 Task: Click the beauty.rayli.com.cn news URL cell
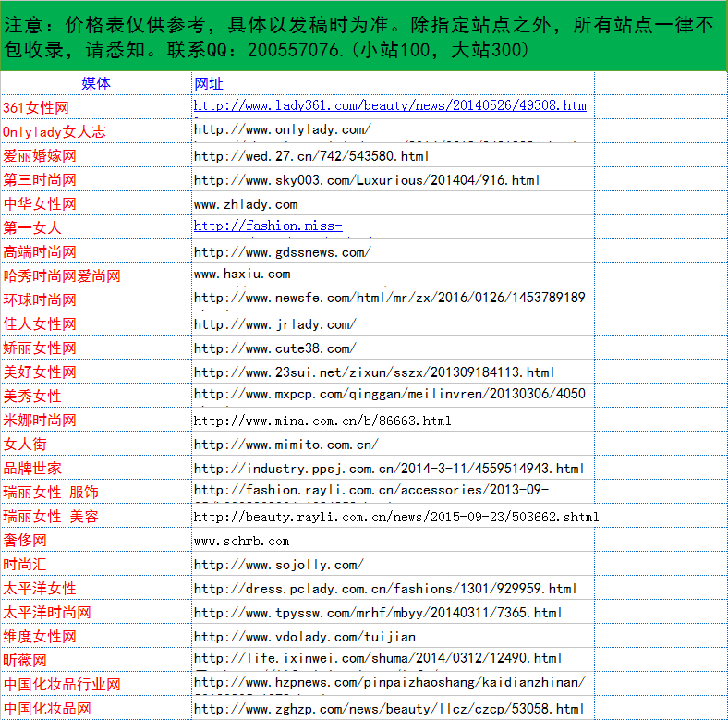393,516
